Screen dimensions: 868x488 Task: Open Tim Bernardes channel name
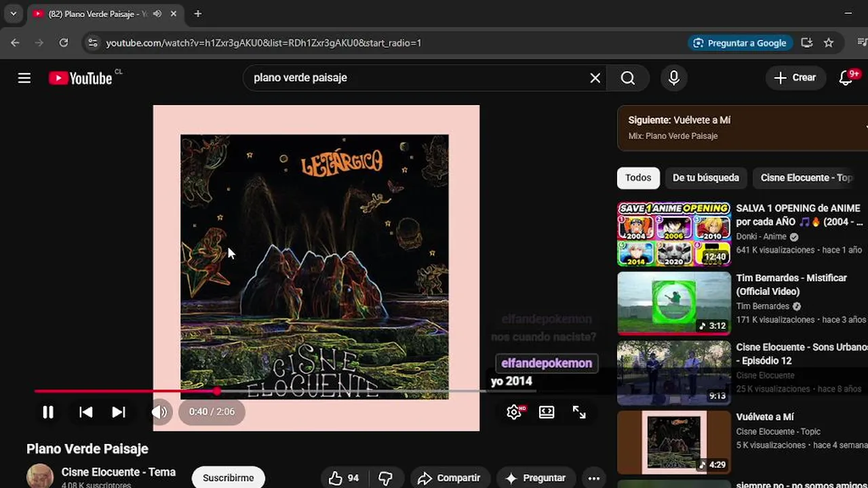coord(763,306)
